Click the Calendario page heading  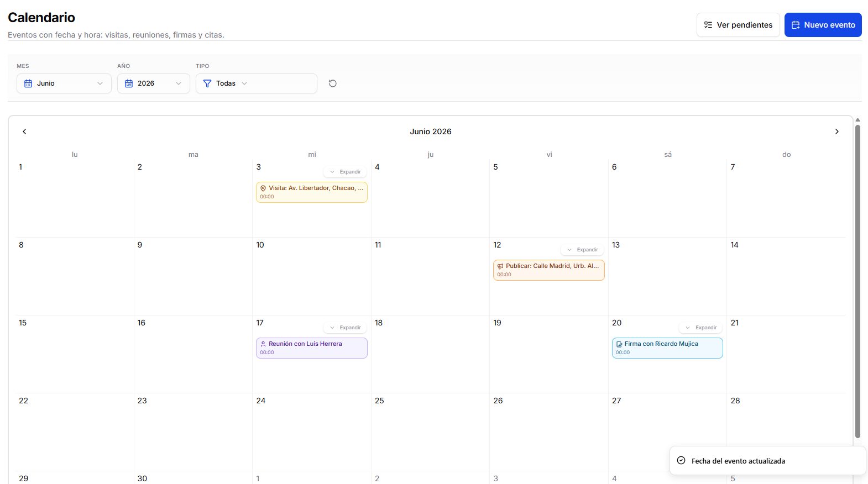point(41,18)
